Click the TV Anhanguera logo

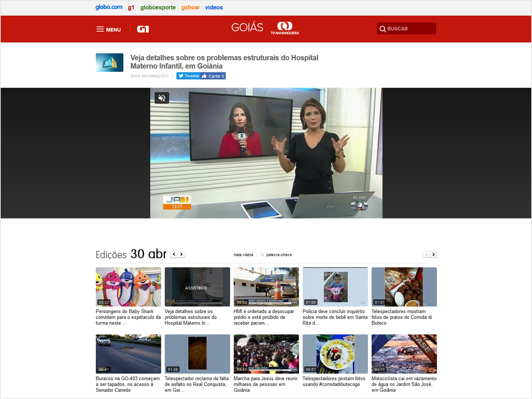point(285,28)
